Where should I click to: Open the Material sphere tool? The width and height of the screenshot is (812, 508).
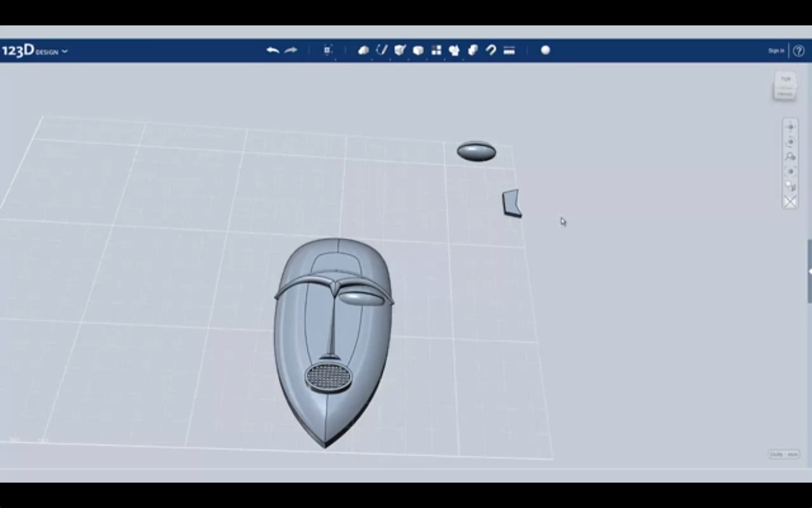coord(545,50)
